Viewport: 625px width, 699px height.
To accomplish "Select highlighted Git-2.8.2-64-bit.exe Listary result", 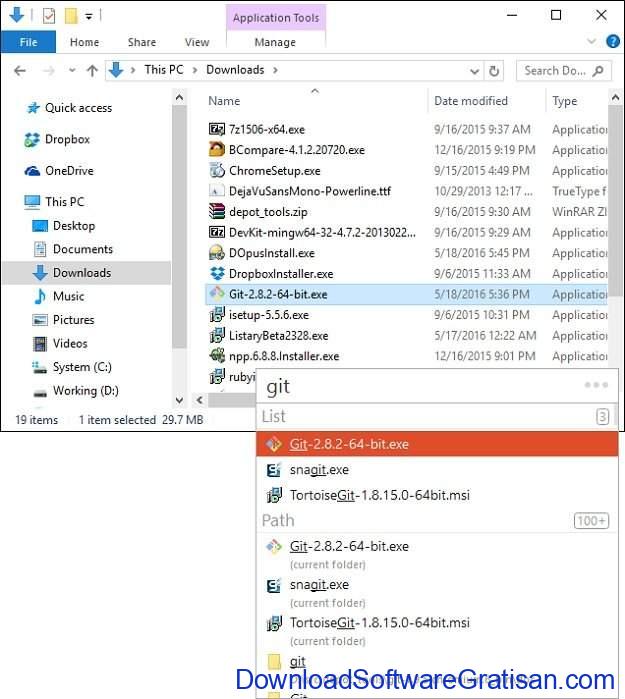I will click(x=437, y=444).
